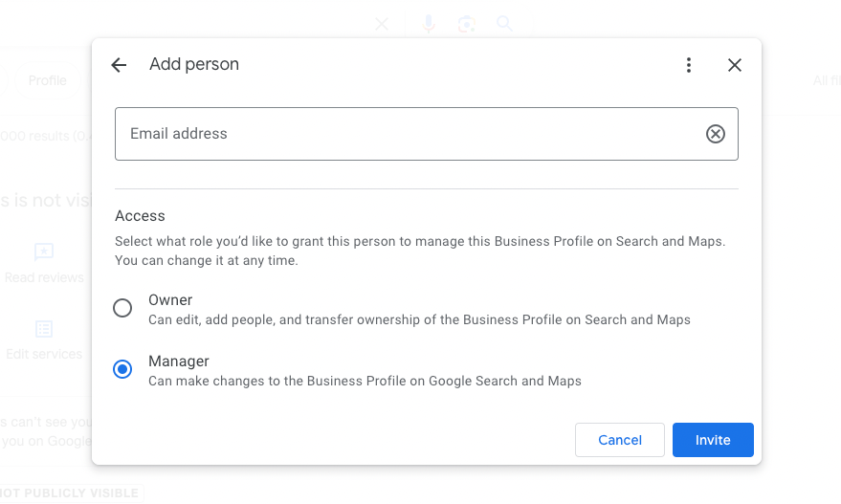The image size is (841, 504).
Task: Open the Read reviews star icon
Action: (44, 252)
